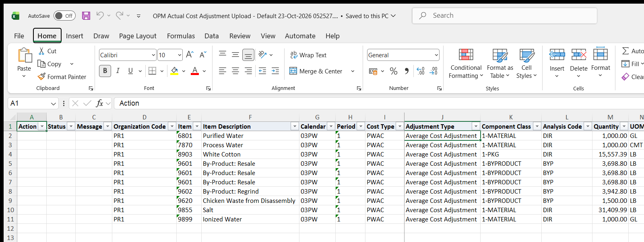Viewport: 644px width, 242px height.
Task: Click the Copy icon
Action: 41,64
